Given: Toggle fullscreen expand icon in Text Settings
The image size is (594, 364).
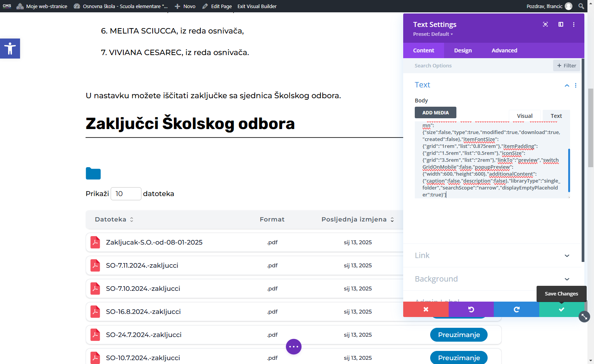Looking at the screenshot, I should [x=545, y=24].
